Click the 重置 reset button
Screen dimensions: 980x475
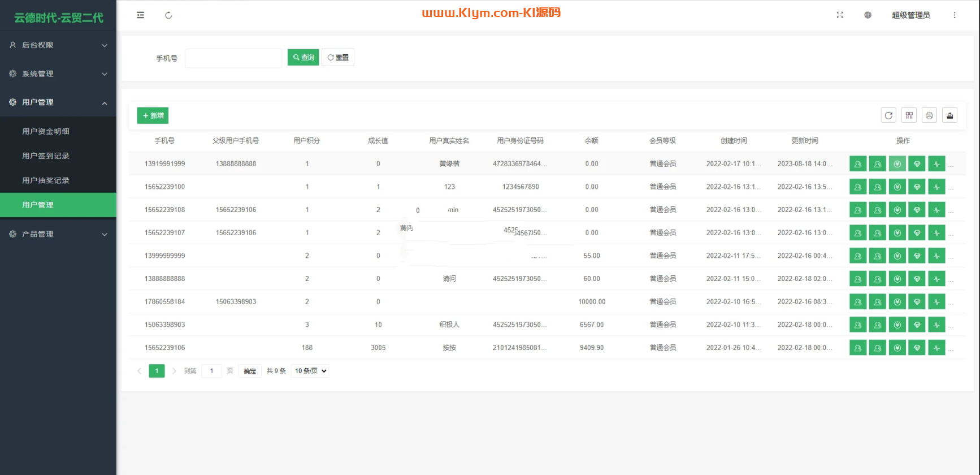tap(338, 57)
